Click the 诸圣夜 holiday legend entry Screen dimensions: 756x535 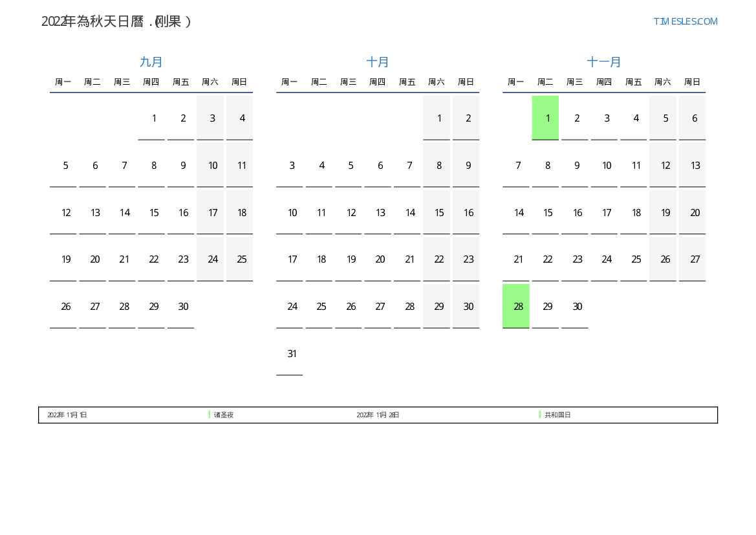[x=224, y=415]
